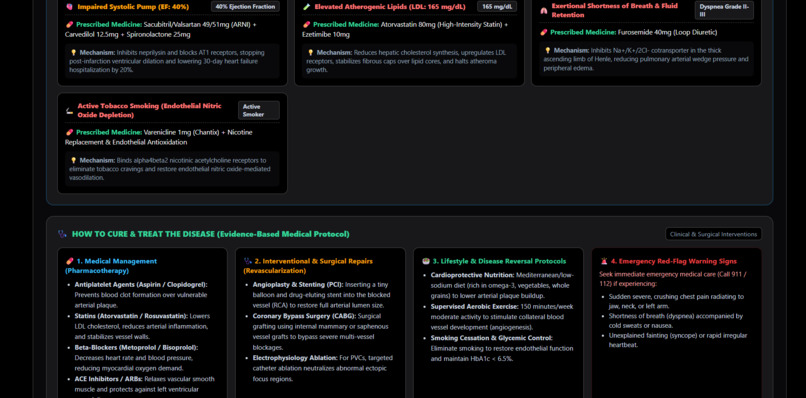Viewport: 806px width, 398px height.
Task: Click the HOW TO CURE & TREAT THE DISEASE heading
Action: click(x=211, y=234)
